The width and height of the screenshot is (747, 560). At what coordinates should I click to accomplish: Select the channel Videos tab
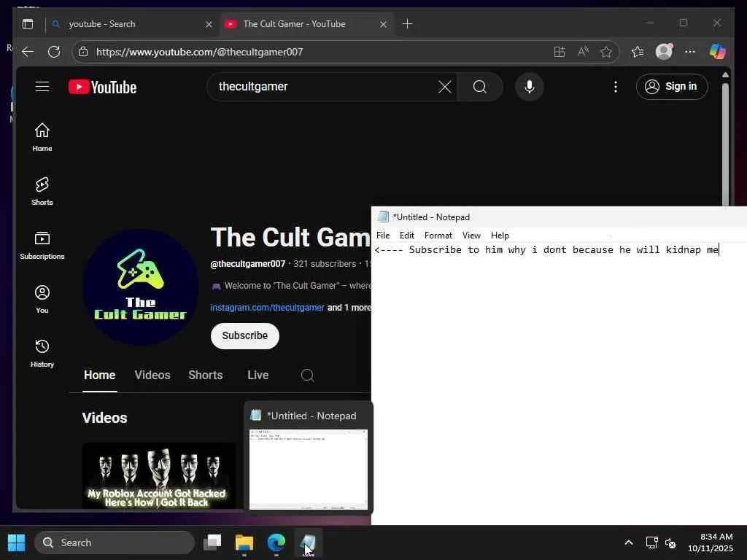(x=152, y=376)
